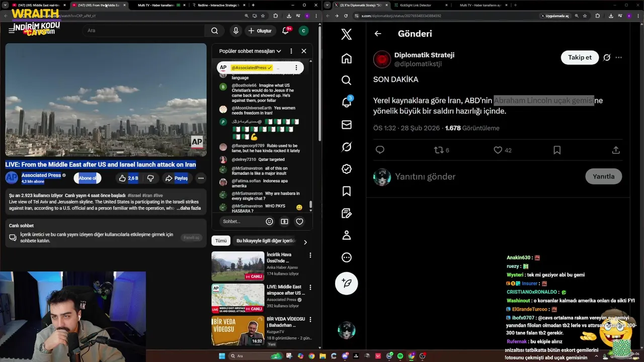Open X notifications bell in sidebar

click(346, 103)
